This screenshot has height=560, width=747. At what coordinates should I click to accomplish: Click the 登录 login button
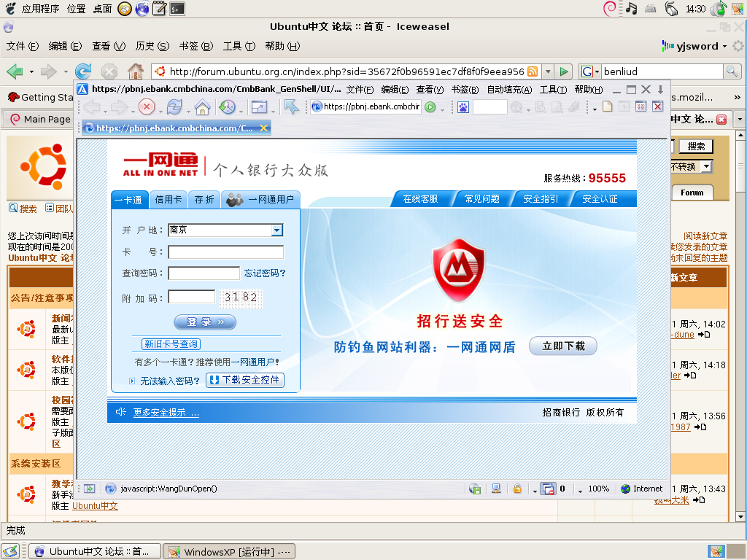click(x=205, y=322)
